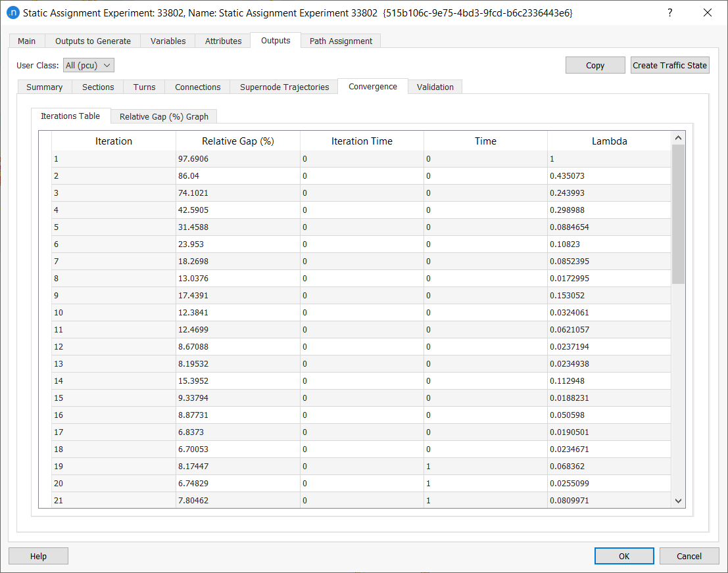
Task: Click Create Traffic State button
Action: pos(669,65)
